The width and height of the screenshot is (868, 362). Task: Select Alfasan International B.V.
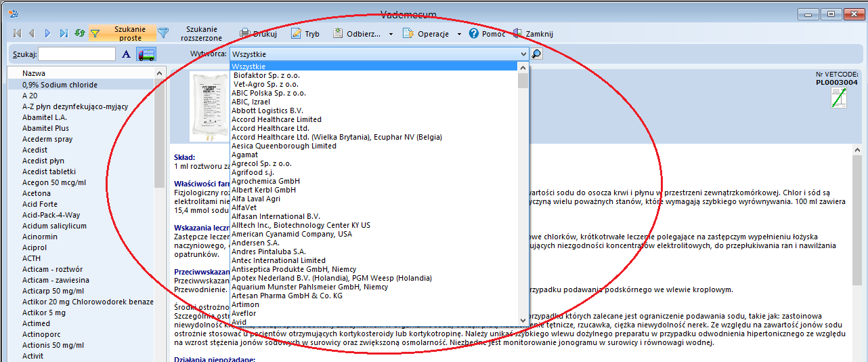point(374,216)
